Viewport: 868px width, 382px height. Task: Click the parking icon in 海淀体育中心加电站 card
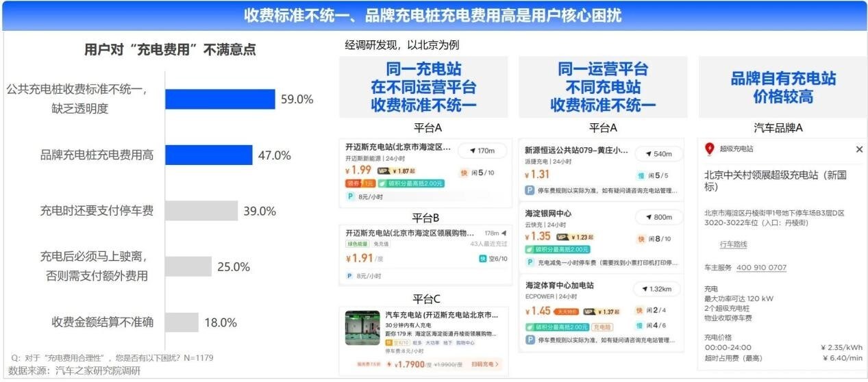tap(530, 340)
